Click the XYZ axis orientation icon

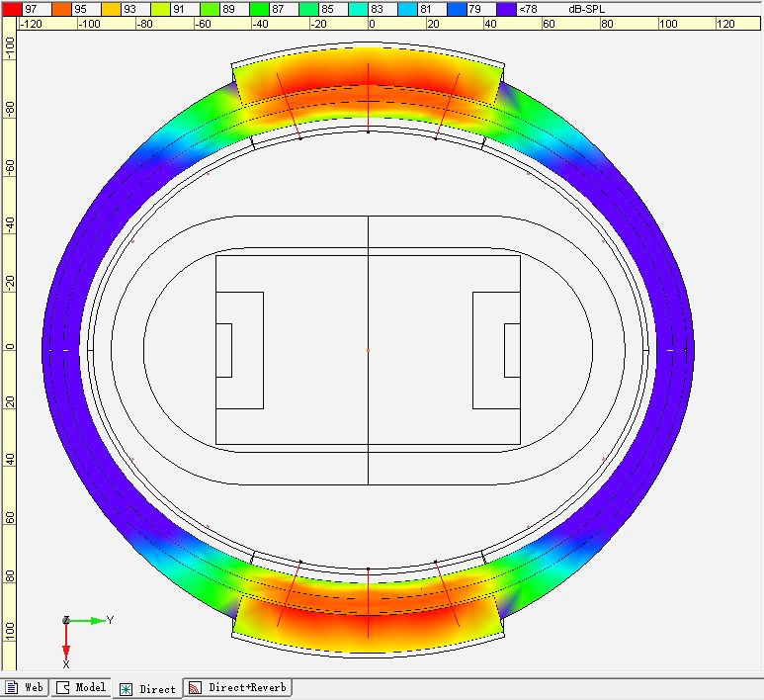(66, 621)
